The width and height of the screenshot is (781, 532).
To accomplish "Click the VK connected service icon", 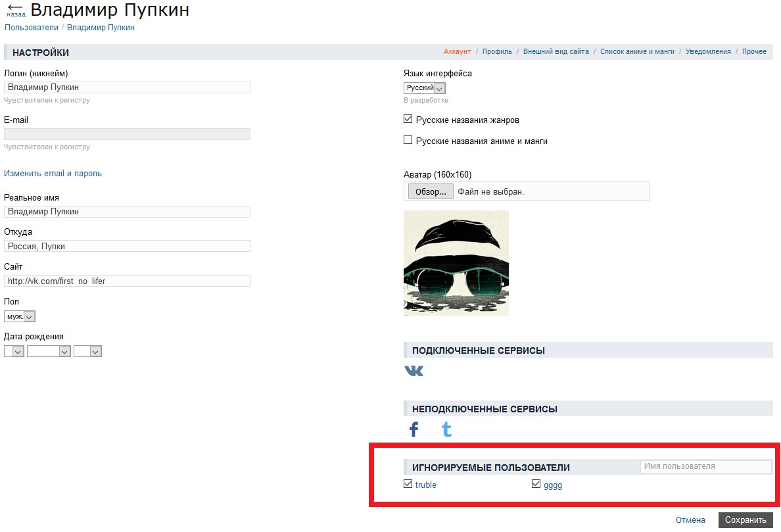I will pyautogui.click(x=414, y=371).
